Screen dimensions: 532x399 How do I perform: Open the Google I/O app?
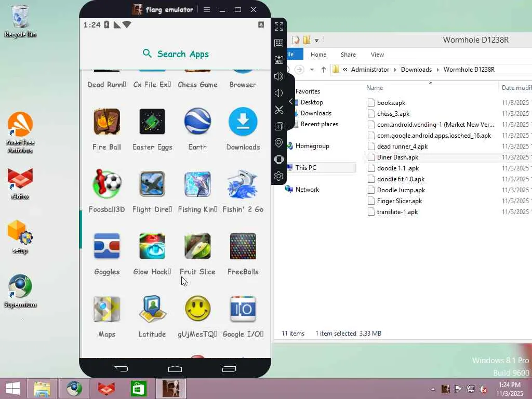tap(243, 309)
